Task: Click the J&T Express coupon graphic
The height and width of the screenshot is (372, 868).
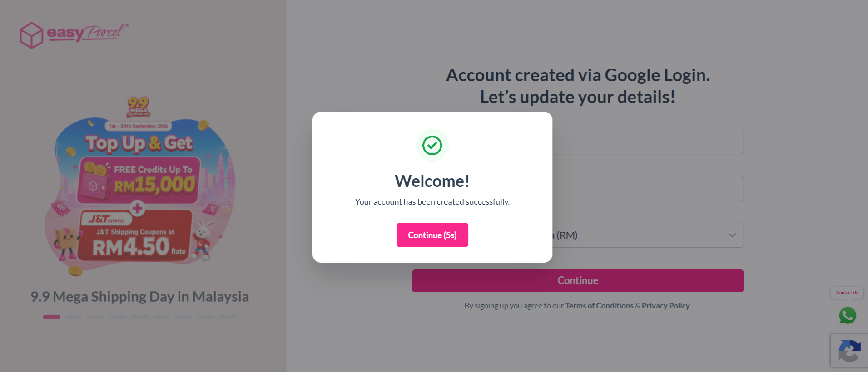Action: pos(134,235)
